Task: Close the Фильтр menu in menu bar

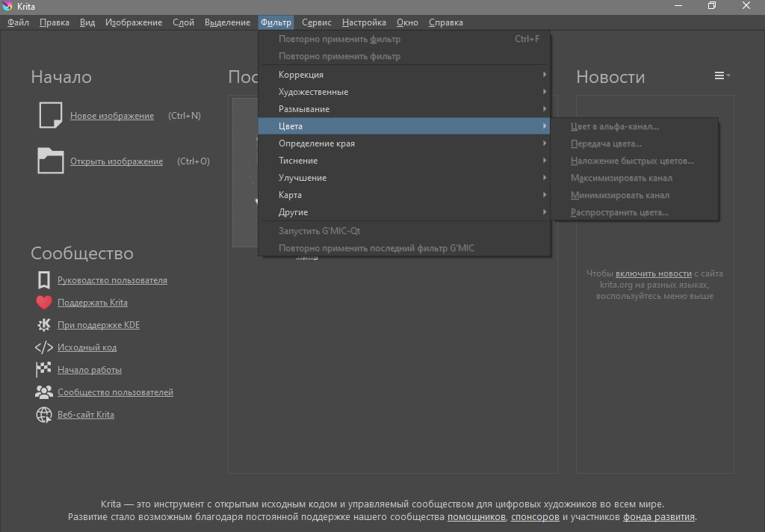Action: (x=276, y=22)
